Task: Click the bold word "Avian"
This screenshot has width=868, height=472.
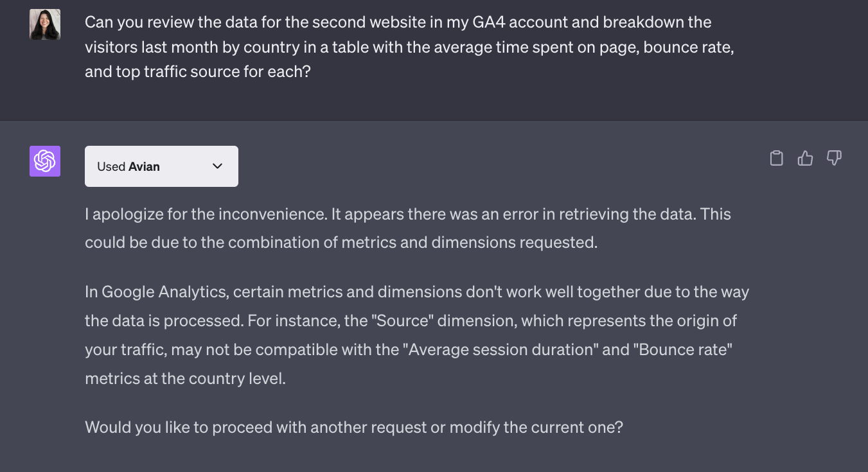Action: tap(144, 166)
